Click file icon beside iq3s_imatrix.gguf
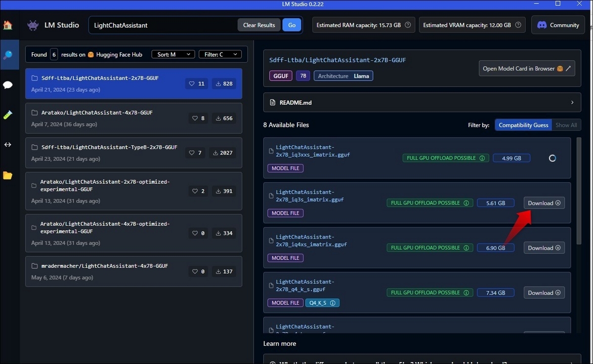 [x=271, y=196]
